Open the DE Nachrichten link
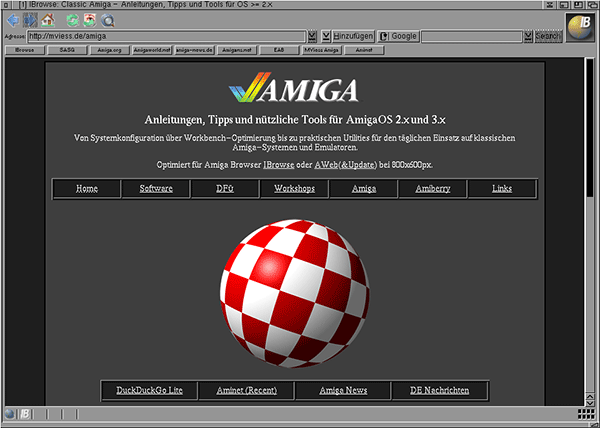 tap(440, 391)
